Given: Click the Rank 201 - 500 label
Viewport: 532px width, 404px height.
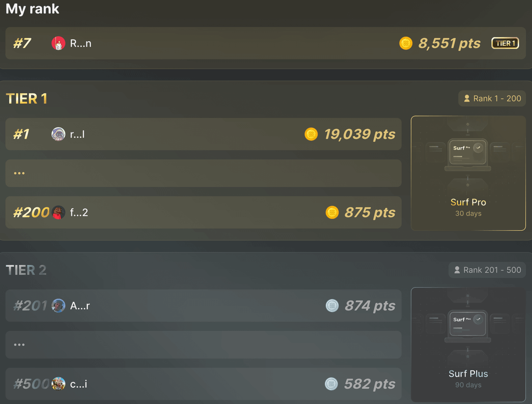Looking at the screenshot, I should (487, 270).
